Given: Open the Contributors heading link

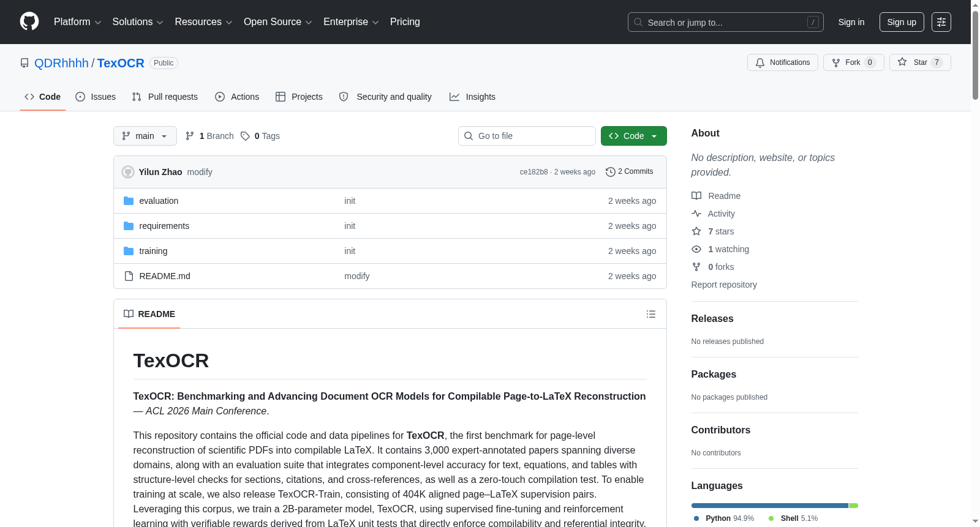Looking at the screenshot, I should click(x=721, y=430).
